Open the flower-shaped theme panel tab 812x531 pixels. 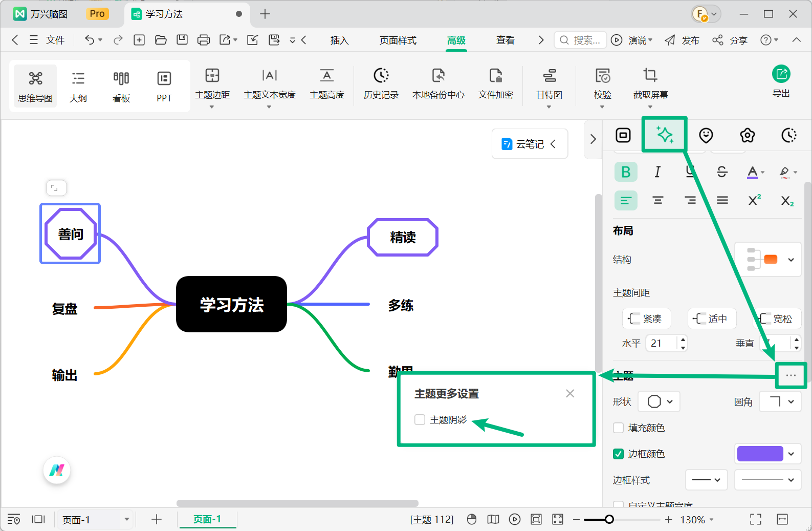click(748, 135)
